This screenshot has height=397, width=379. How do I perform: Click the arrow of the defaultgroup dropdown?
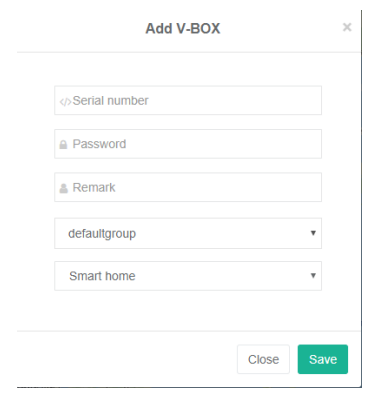[x=313, y=233]
